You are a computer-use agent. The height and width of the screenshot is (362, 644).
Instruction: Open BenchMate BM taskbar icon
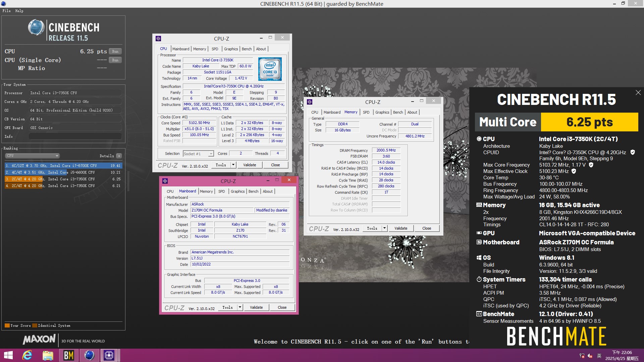68,355
